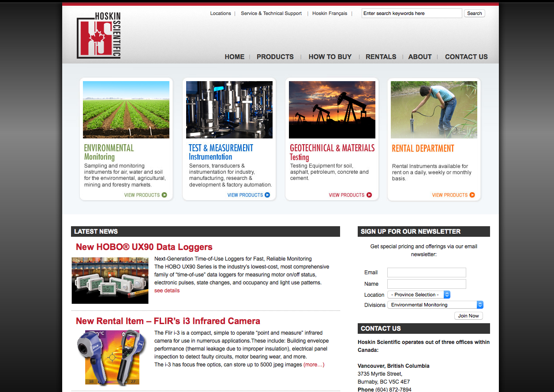The image size is (554, 392).
Task: Open the Rental Department water sampling image
Action: click(434, 110)
